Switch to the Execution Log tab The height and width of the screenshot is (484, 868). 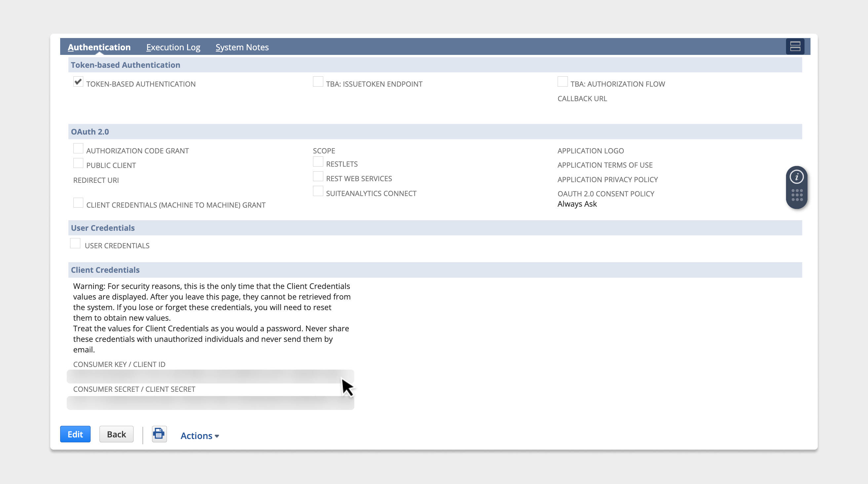173,47
